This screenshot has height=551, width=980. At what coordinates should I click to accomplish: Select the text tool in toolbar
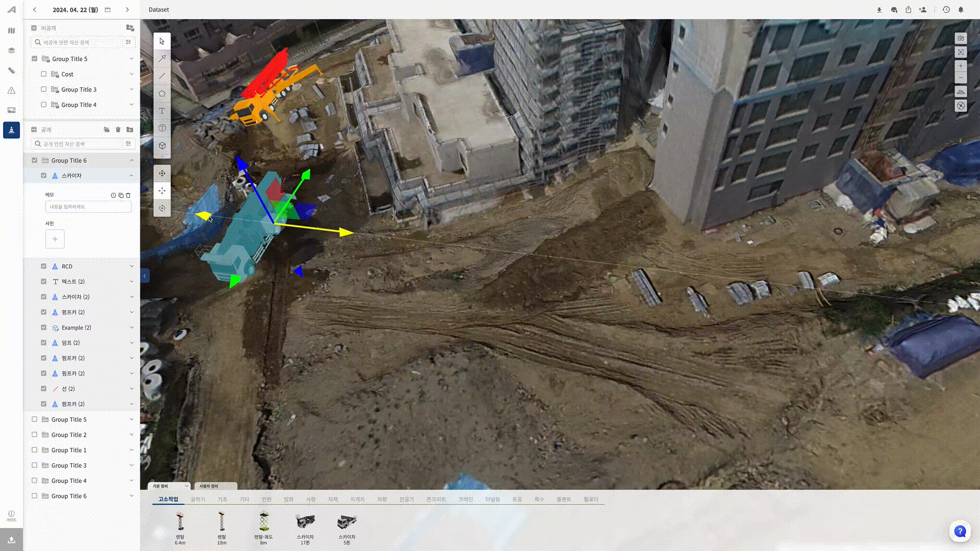click(x=162, y=111)
